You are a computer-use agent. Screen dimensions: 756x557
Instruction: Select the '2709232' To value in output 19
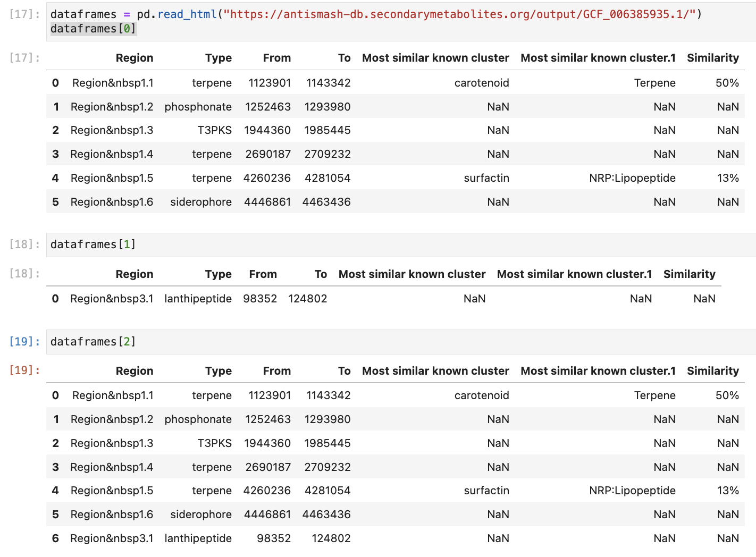327,467
